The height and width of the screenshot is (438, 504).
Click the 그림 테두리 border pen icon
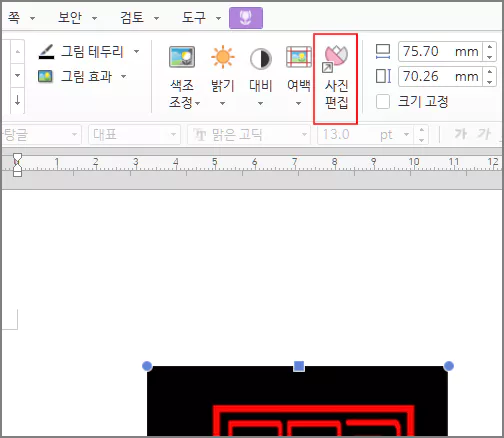(x=46, y=52)
